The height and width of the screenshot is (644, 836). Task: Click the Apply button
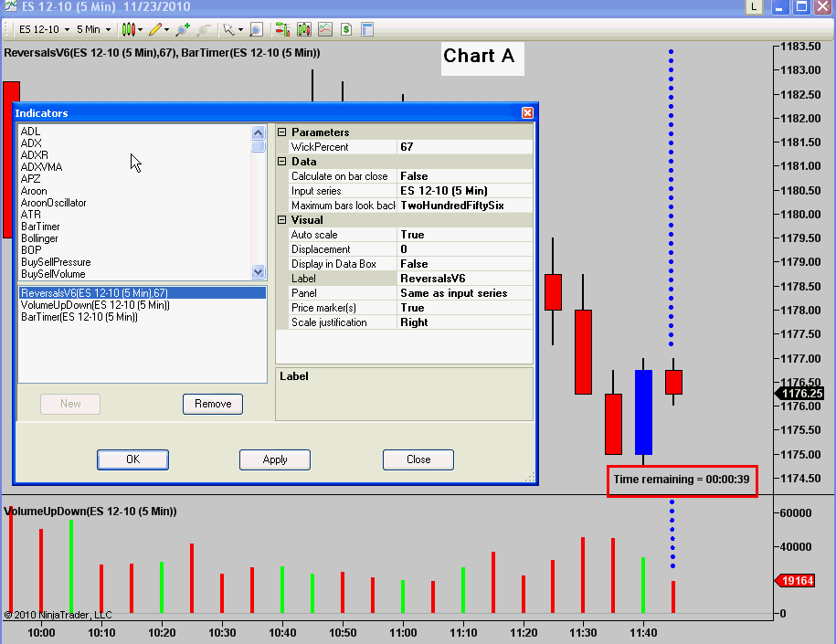[275, 459]
